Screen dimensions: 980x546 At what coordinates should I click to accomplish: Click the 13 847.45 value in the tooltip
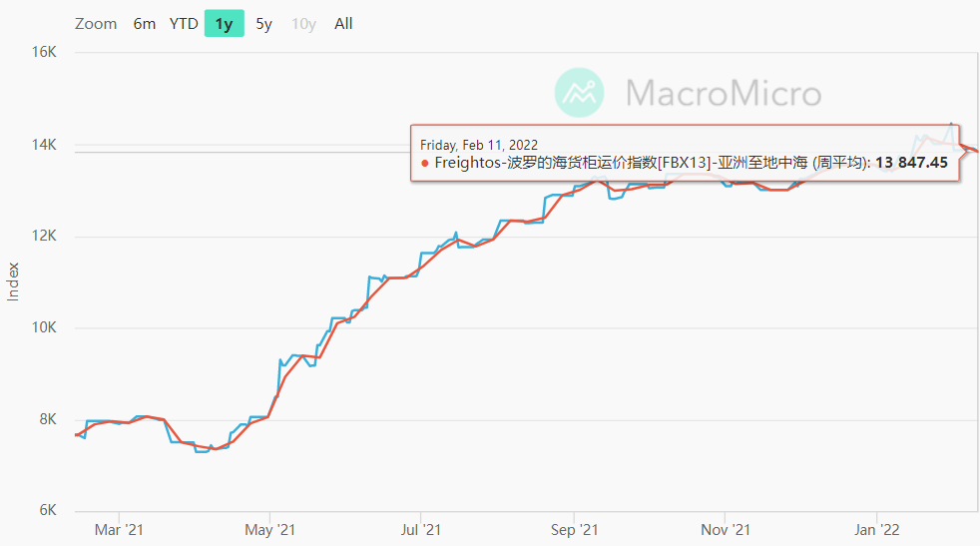(911, 163)
